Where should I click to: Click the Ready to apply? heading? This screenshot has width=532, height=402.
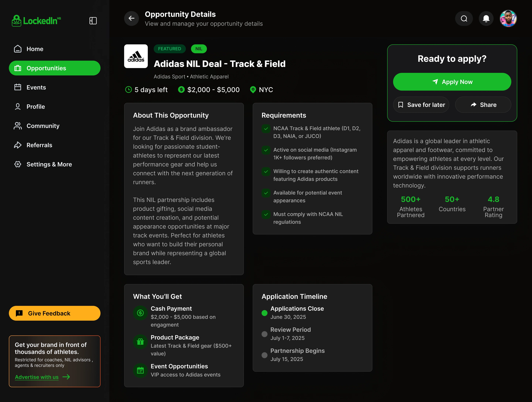point(452,59)
